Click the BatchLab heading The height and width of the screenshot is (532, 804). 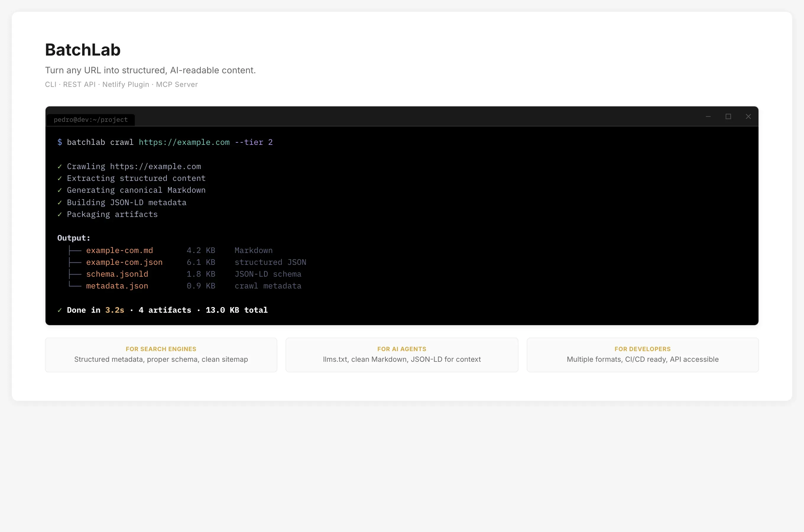(x=82, y=50)
